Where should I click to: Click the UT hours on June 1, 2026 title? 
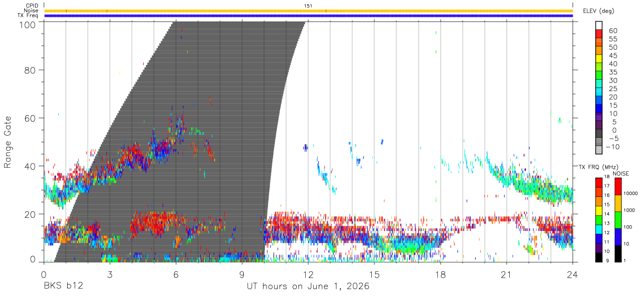(308, 287)
